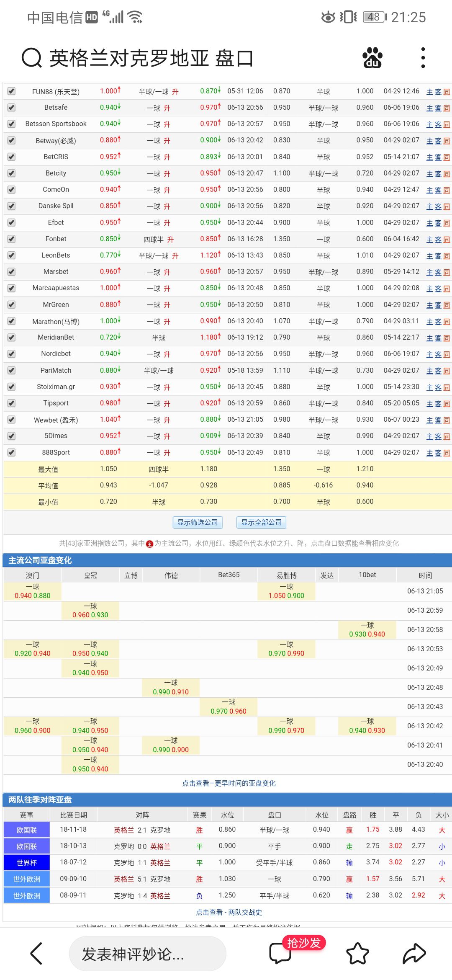This screenshot has width=452, height=980.
Task: Go back with the left arrow
Action: (37, 954)
